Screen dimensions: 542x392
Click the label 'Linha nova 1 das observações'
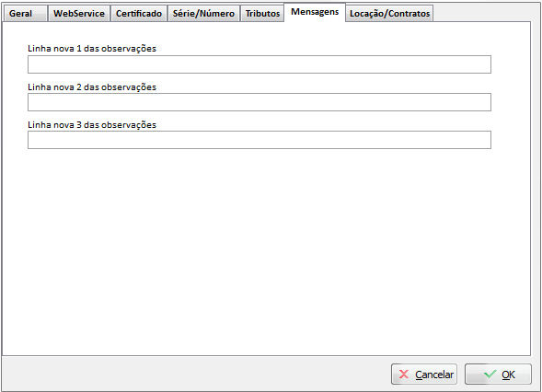point(92,49)
